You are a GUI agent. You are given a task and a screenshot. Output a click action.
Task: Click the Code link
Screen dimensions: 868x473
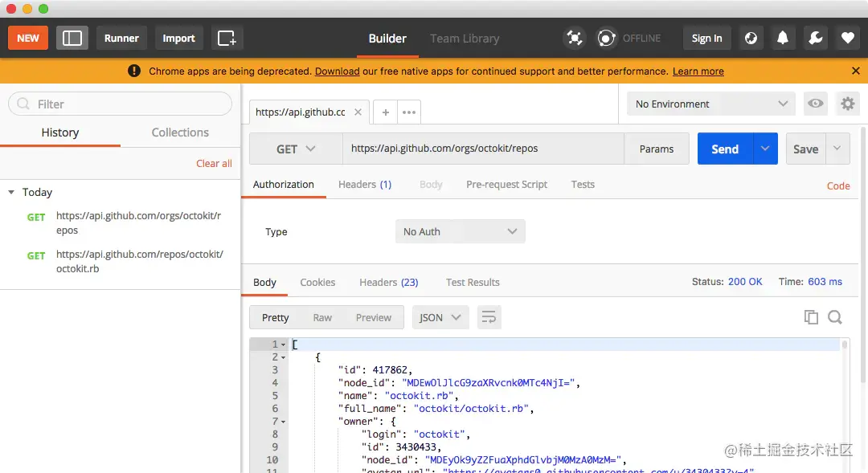pyautogui.click(x=838, y=186)
